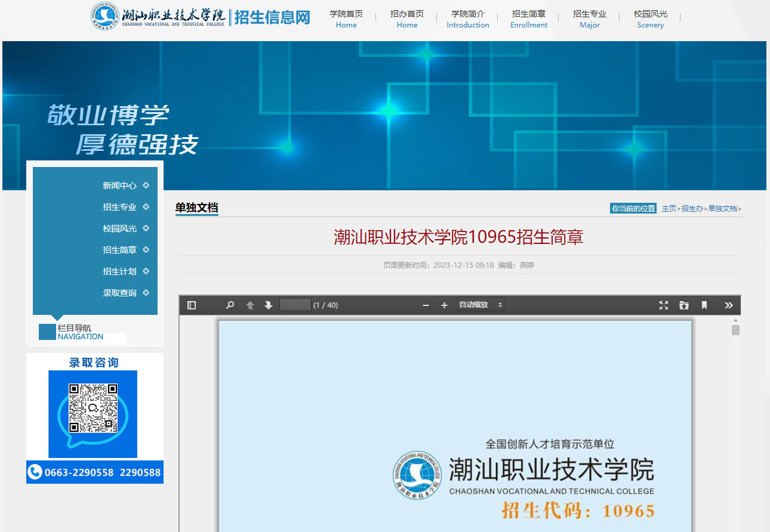Screen dimensions: 770x532
Task: Expand the PDF tools menu with double arrows
Action: (729, 305)
